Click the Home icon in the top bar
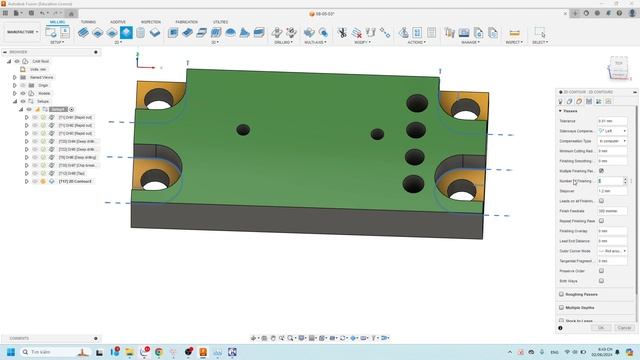The image size is (640, 360). point(71,13)
